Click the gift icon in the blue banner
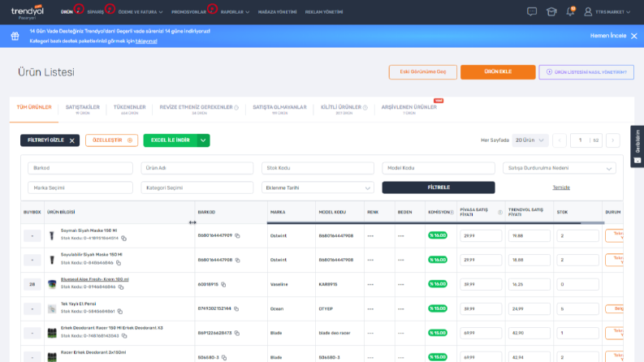 pos(15,36)
